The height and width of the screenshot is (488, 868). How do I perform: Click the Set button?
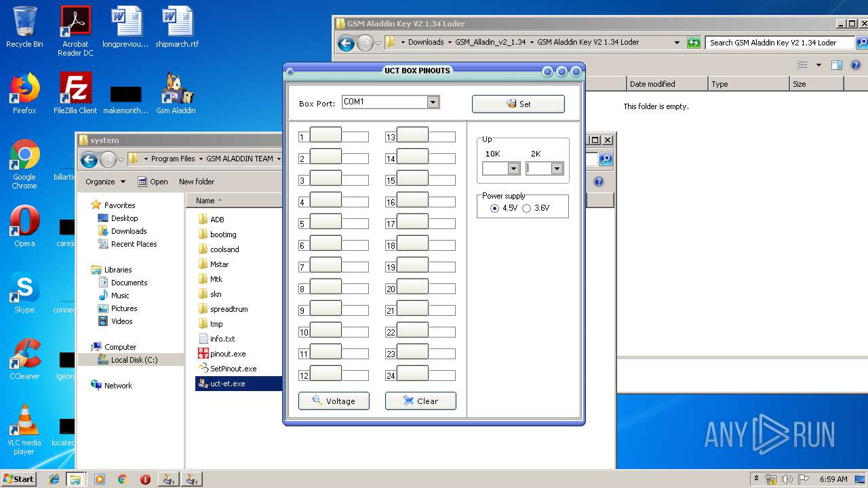518,104
